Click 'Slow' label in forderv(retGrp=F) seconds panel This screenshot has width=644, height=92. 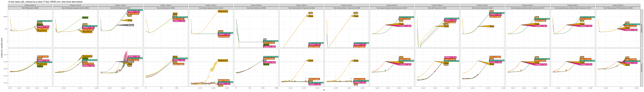click(310, 61)
